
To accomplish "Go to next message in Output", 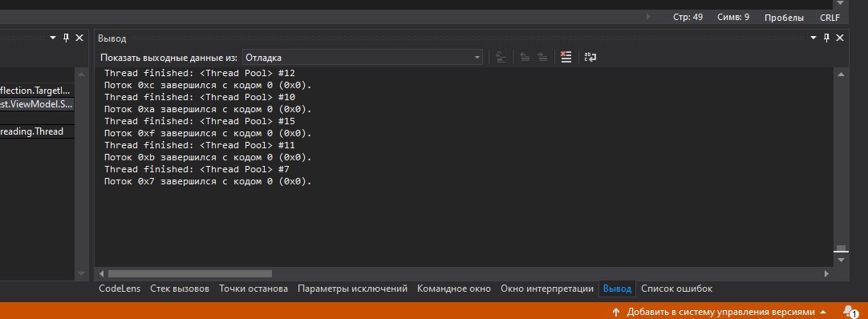I will click(x=542, y=57).
